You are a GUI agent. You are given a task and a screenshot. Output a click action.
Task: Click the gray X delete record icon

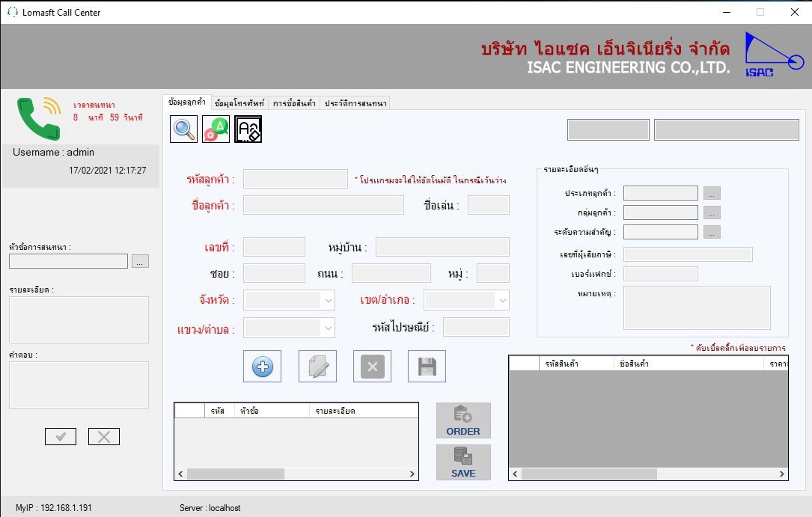pos(372,367)
